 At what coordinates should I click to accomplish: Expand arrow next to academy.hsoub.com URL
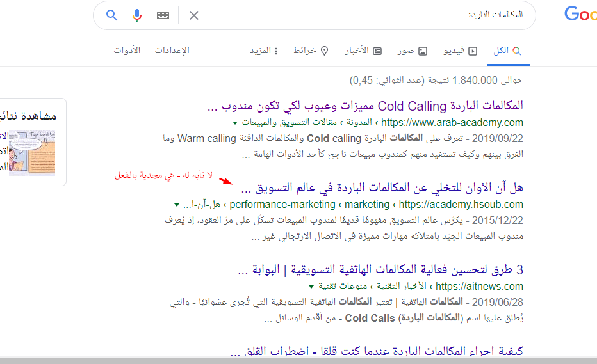pos(177,205)
